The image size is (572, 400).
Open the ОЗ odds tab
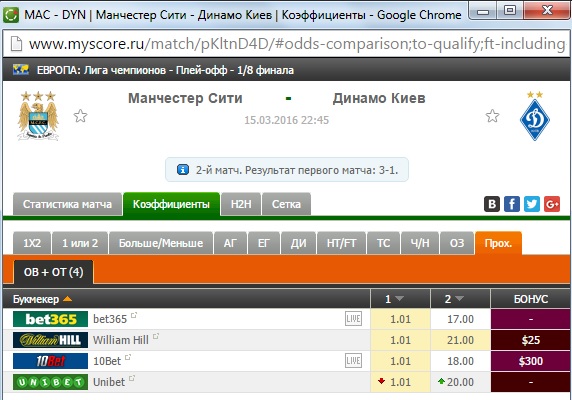click(457, 243)
